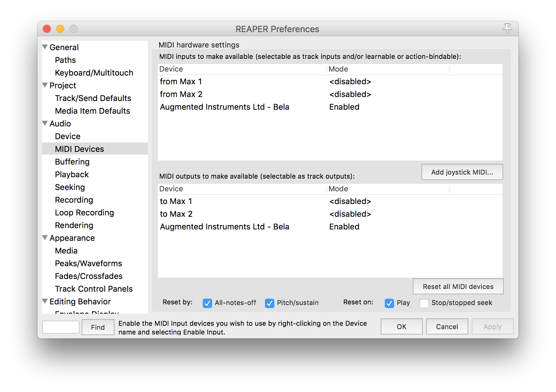Select Bela device in MIDI inputs
The image size is (556, 392).
(224, 107)
